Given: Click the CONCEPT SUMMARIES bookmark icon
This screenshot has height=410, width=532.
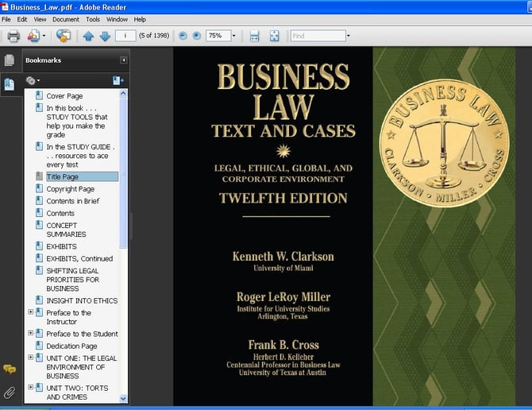Looking at the screenshot, I should pos(40,225).
